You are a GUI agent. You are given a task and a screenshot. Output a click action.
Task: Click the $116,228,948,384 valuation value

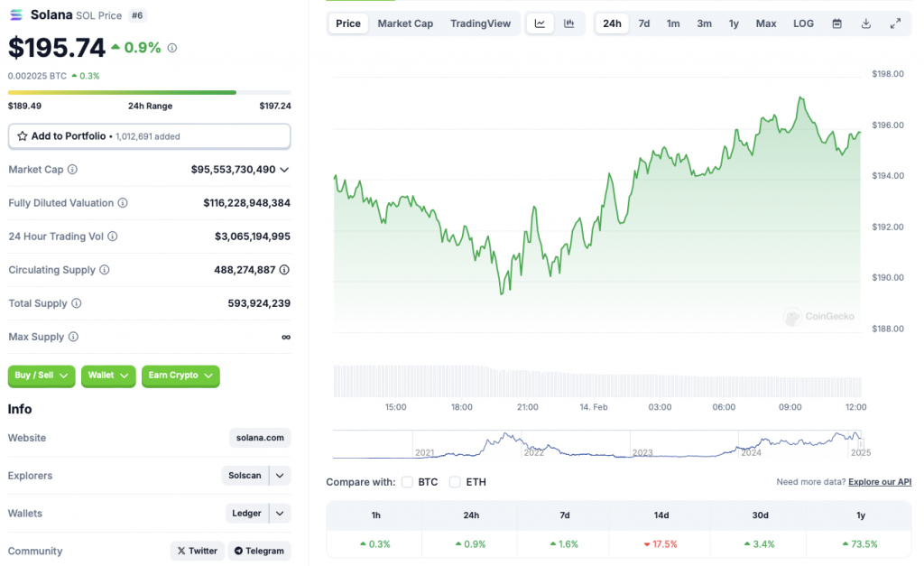[x=247, y=203]
